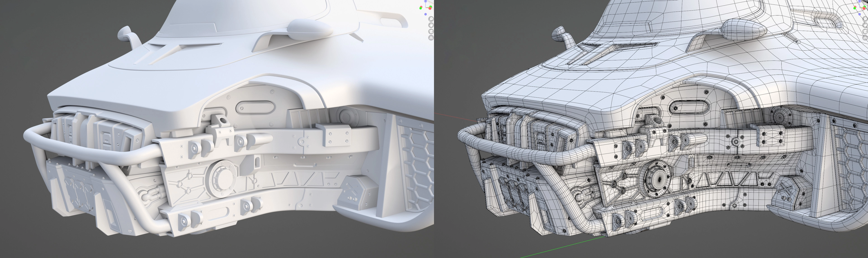This screenshot has height=258, width=868.
Task: Click the zoom magnifier icon in solid-shaded viewport
Action: (431, 19)
